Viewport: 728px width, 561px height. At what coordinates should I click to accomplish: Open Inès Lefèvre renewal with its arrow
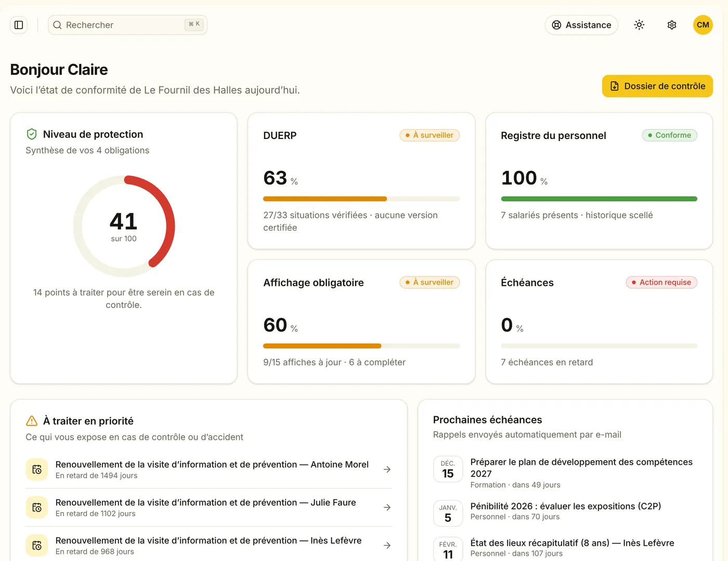[387, 545]
